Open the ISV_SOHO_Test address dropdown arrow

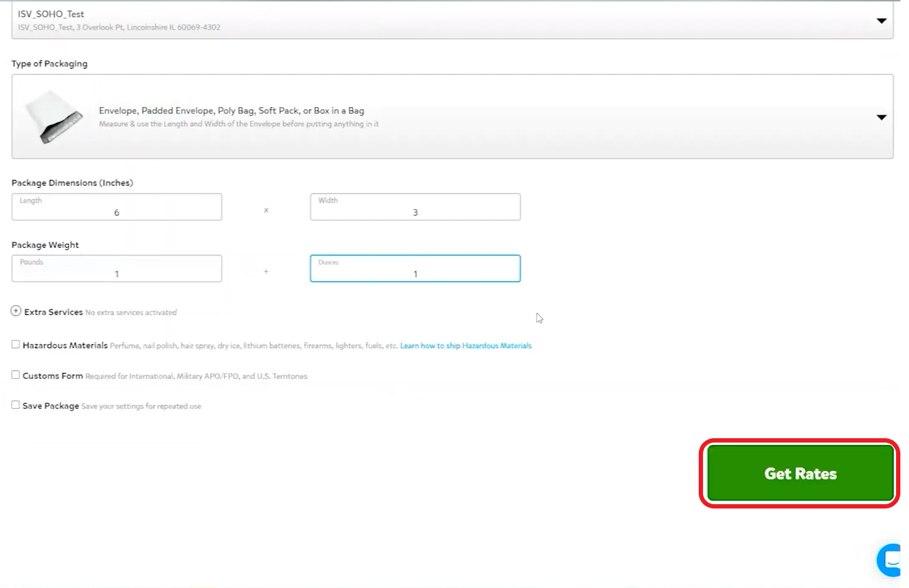881,21
